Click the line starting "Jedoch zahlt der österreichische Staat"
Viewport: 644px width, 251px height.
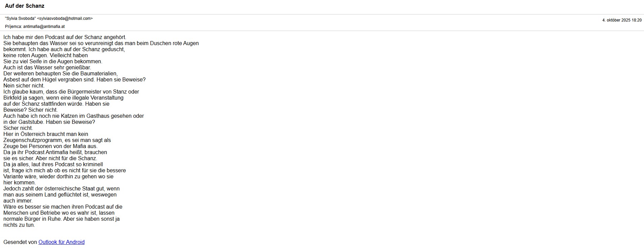[61, 189]
